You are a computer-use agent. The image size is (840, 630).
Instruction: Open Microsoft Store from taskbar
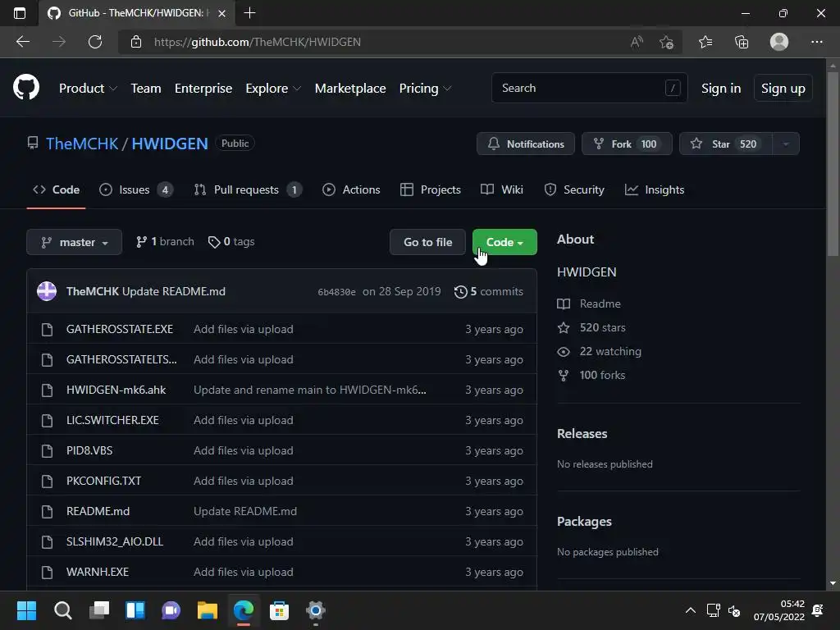(x=279, y=610)
